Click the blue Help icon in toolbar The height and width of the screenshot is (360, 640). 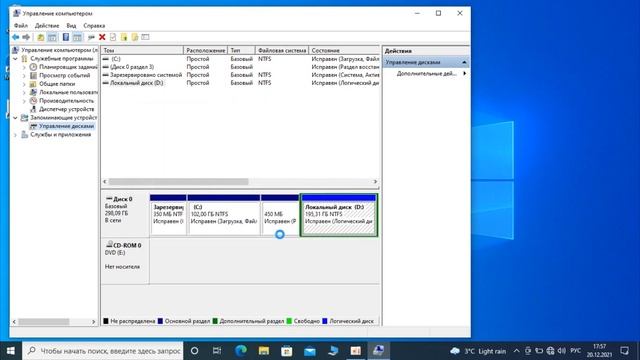pyautogui.click(x=66, y=37)
